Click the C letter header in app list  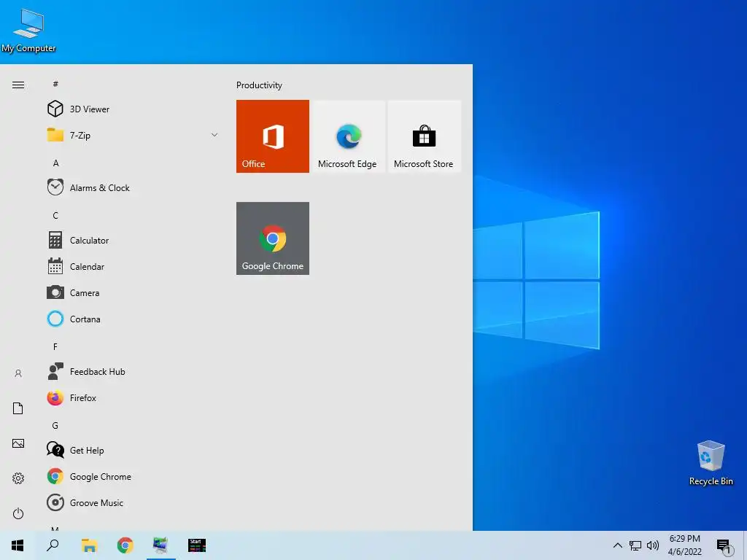(55, 215)
